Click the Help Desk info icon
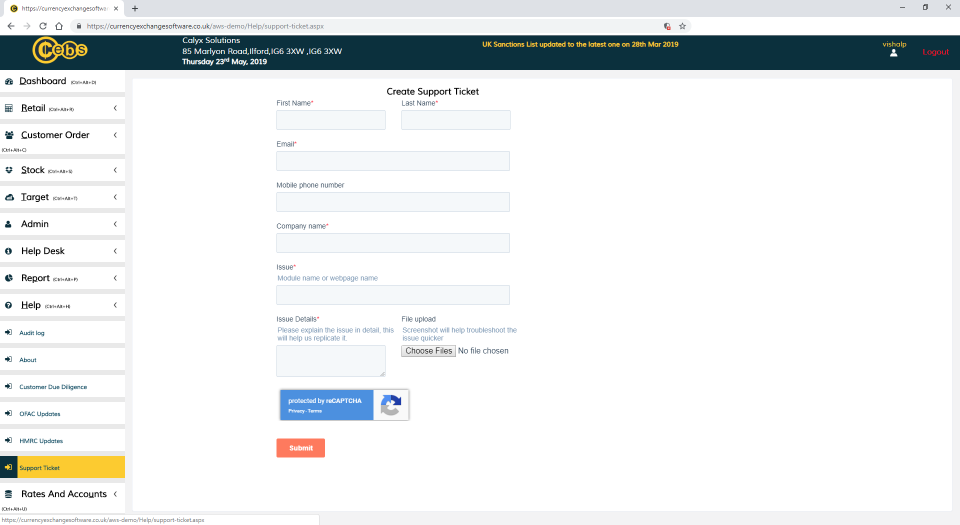 9,251
